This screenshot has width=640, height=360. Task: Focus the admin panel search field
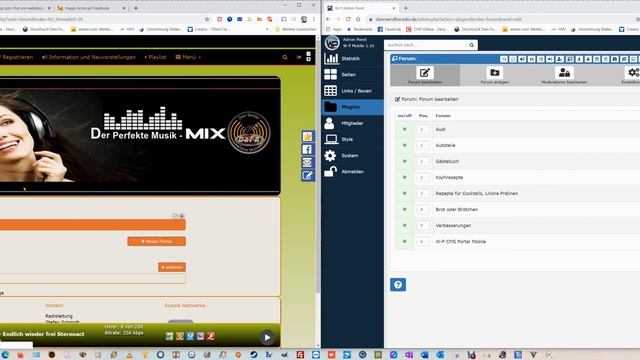click(426, 45)
